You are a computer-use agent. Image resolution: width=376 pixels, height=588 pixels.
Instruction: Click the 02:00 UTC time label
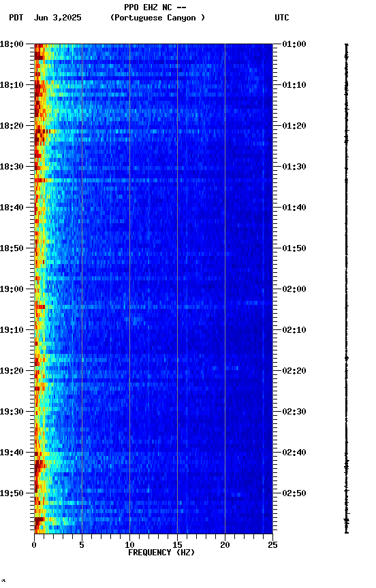point(294,289)
